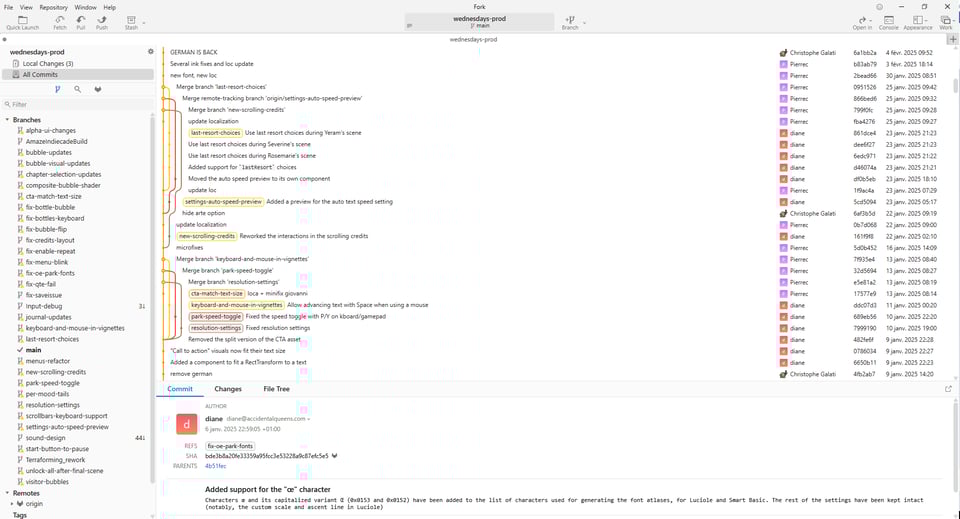This screenshot has width=960, height=519.
Task: Collapse the Remotes section
Action: [x=7, y=493]
